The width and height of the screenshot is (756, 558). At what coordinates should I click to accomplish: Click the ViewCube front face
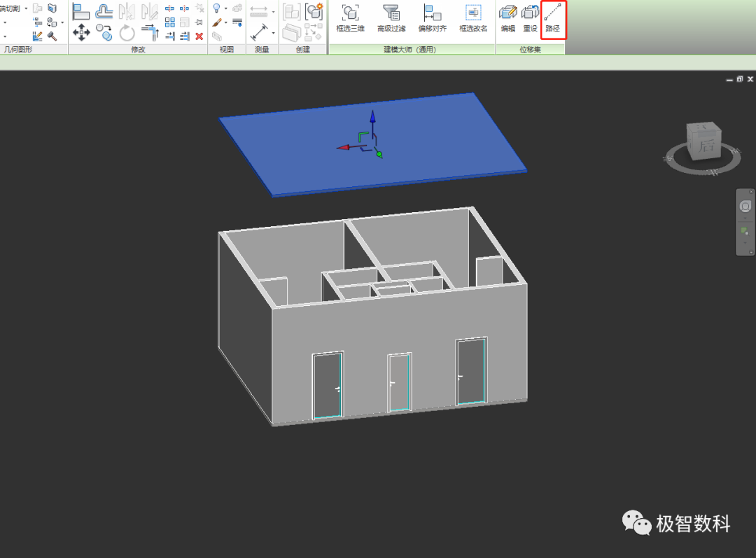[708, 145]
